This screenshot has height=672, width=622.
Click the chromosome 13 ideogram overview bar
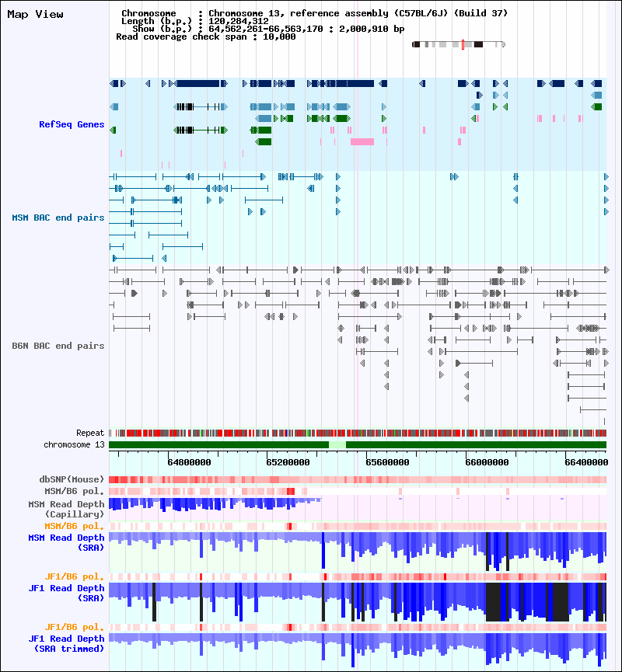(x=459, y=44)
